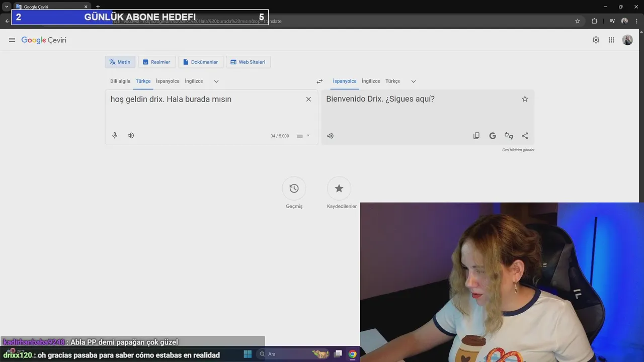
Task: Switch to Resimler image translation
Action: point(157,62)
